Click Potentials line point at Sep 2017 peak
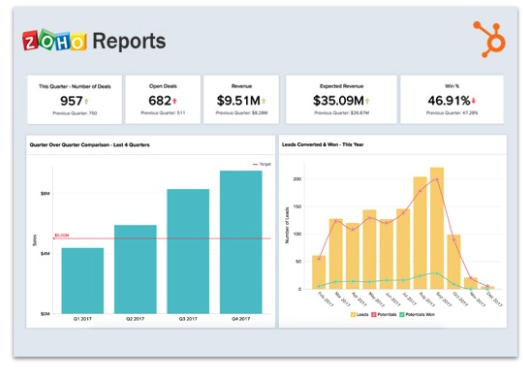This screenshot has width=523, height=368. click(x=437, y=179)
